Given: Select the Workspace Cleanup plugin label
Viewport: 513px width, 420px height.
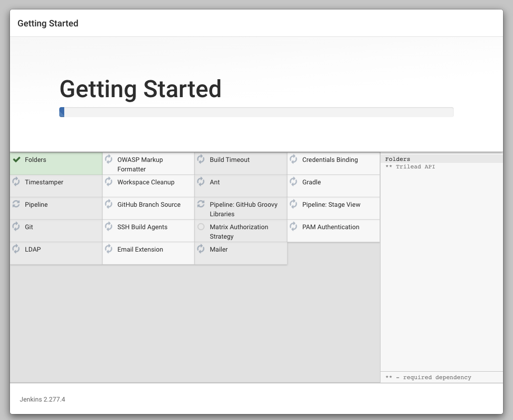Looking at the screenshot, I should pyautogui.click(x=145, y=182).
